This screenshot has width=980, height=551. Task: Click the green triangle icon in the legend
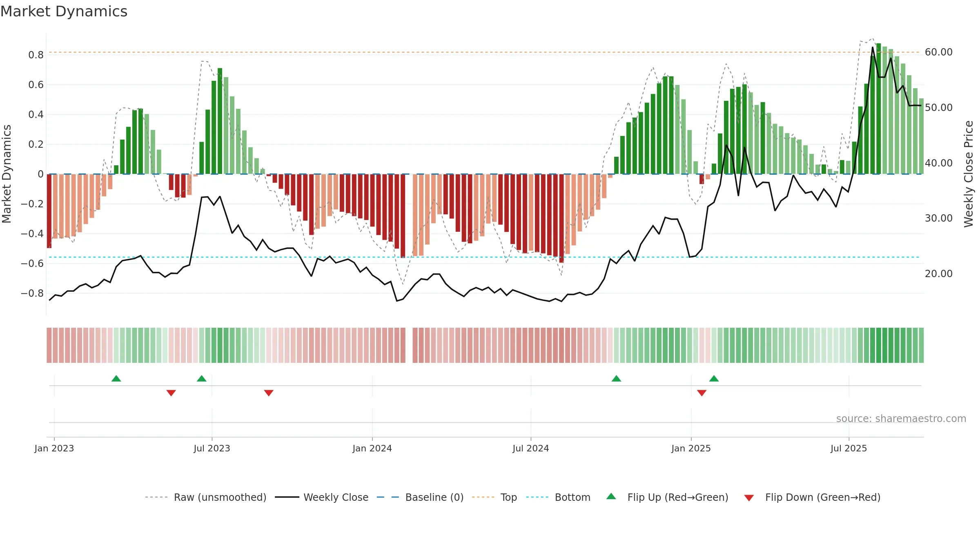click(611, 496)
